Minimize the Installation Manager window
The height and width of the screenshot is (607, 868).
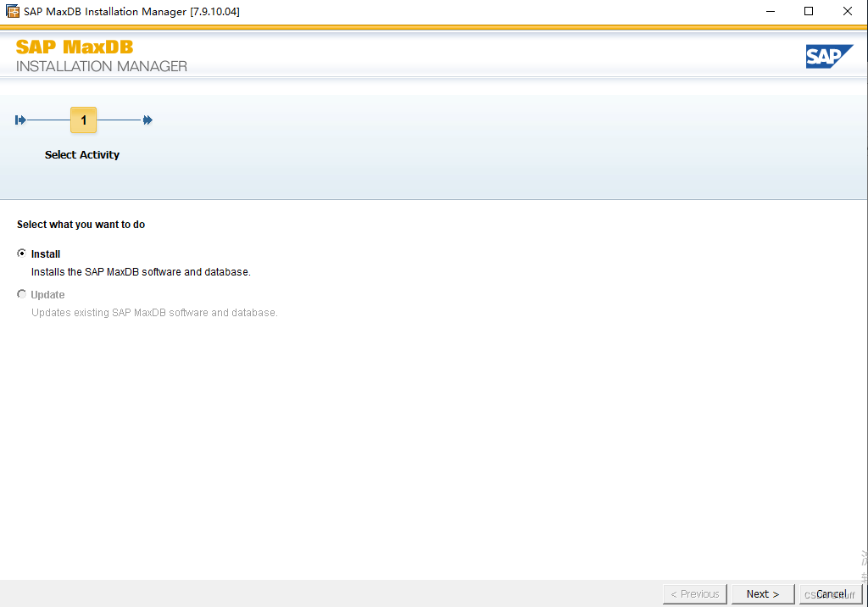770,11
